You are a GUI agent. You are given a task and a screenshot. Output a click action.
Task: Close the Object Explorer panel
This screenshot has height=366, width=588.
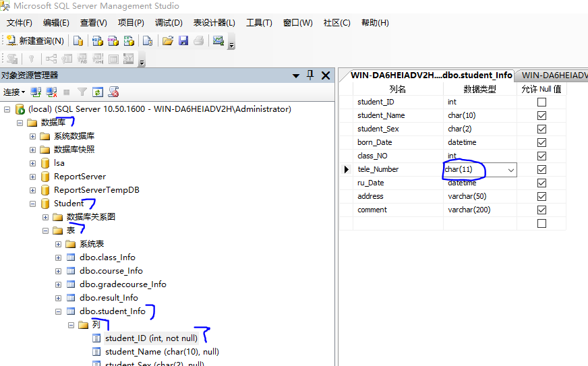(x=326, y=75)
